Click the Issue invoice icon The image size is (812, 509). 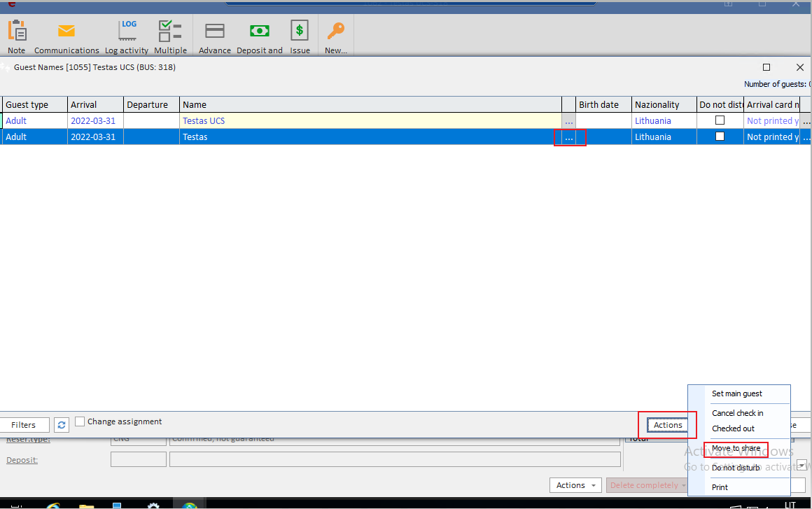point(300,31)
